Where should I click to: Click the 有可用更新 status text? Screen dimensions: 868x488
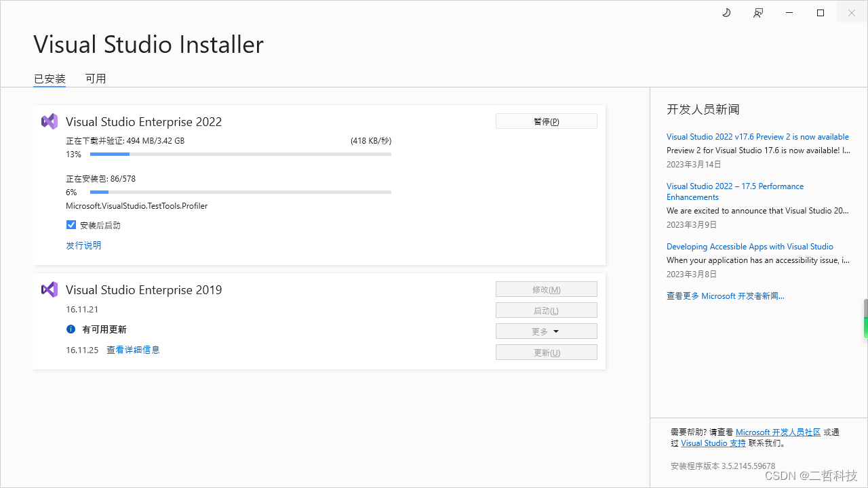[x=104, y=329]
